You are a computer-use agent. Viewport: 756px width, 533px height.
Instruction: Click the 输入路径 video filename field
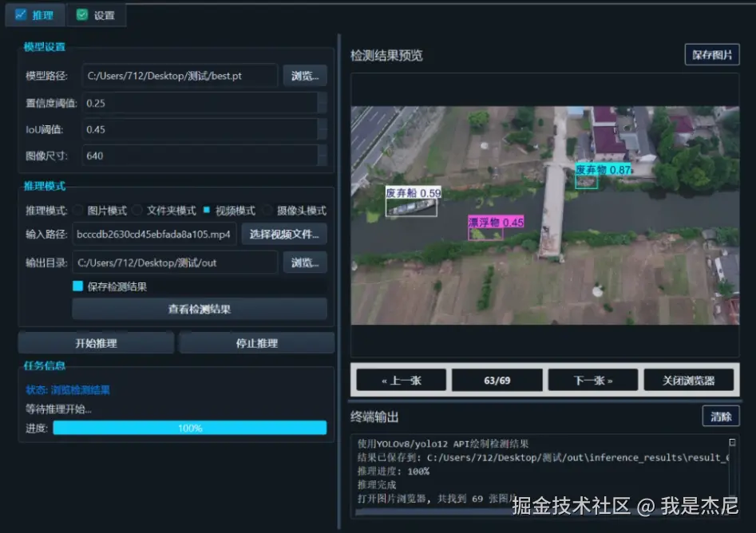[x=155, y=234]
